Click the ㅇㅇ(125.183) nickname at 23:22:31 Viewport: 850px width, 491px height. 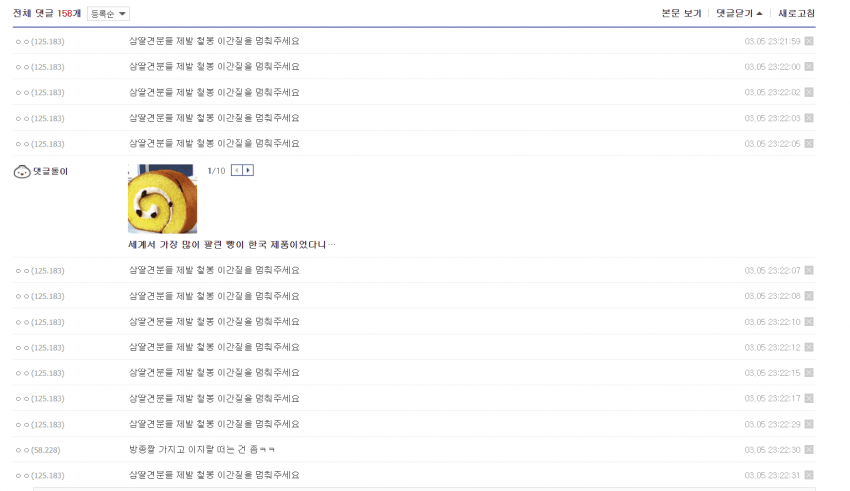pyautogui.click(x=40, y=476)
